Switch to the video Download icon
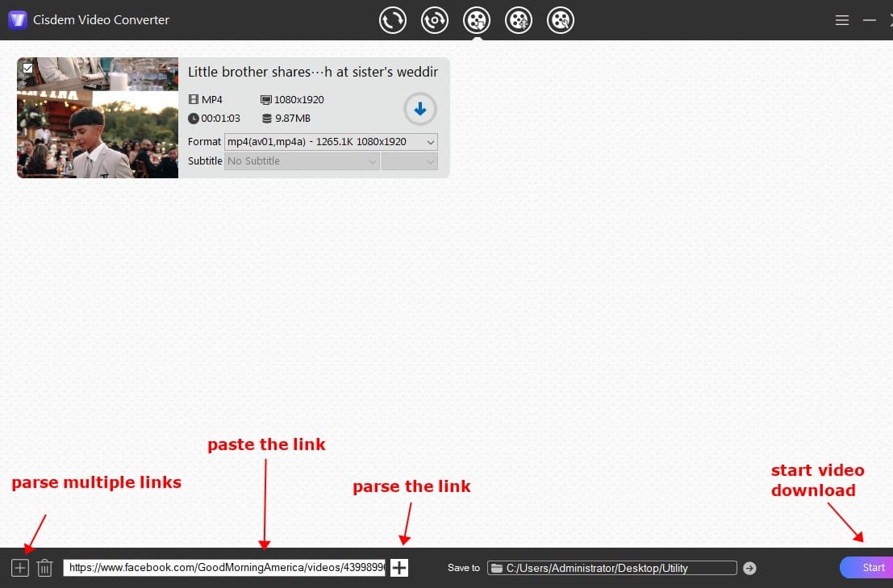This screenshot has width=893, height=588. pos(477,20)
